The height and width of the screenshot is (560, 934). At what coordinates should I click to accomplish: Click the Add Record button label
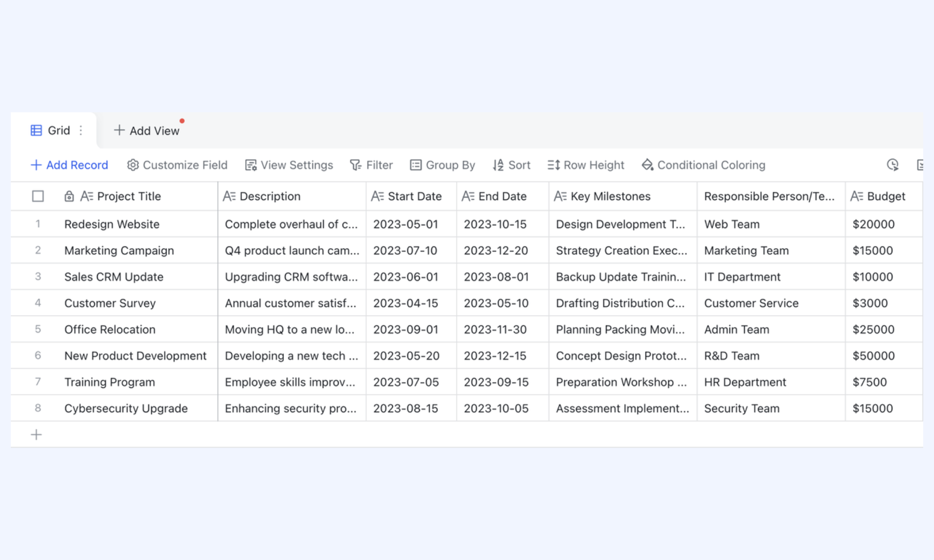[77, 165]
